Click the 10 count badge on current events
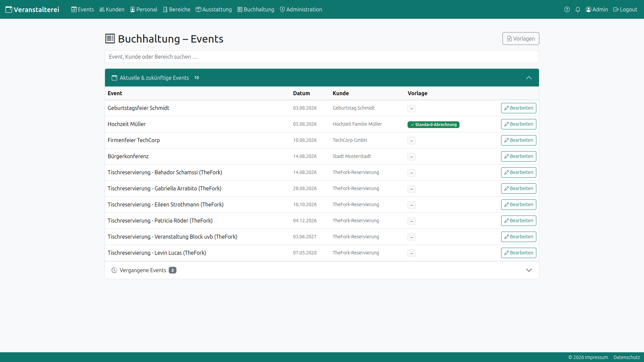The width and height of the screenshot is (644, 362). pyautogui.click(x=197, y=78)
